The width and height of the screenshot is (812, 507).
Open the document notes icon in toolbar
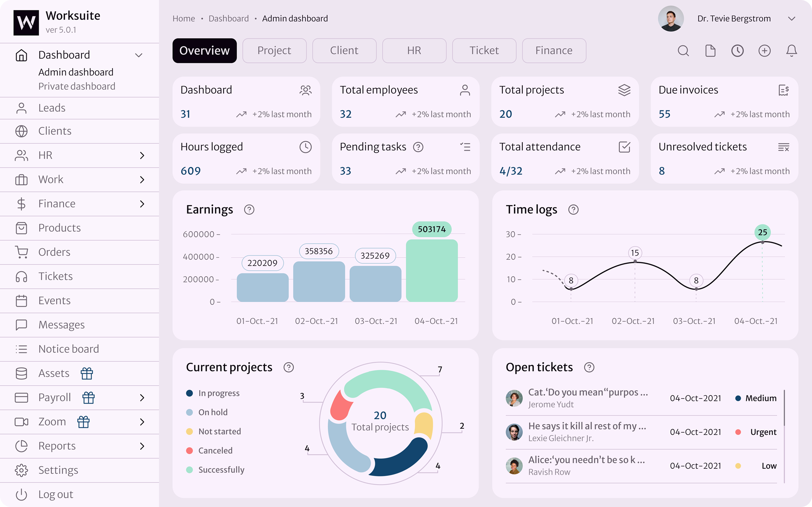[710, 51]
